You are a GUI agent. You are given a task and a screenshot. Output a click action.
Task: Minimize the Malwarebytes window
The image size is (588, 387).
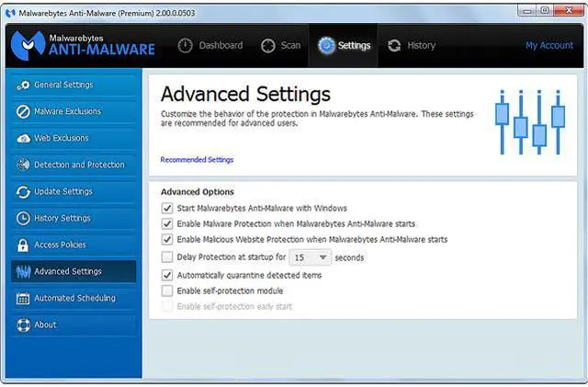(x=526, y=10)
